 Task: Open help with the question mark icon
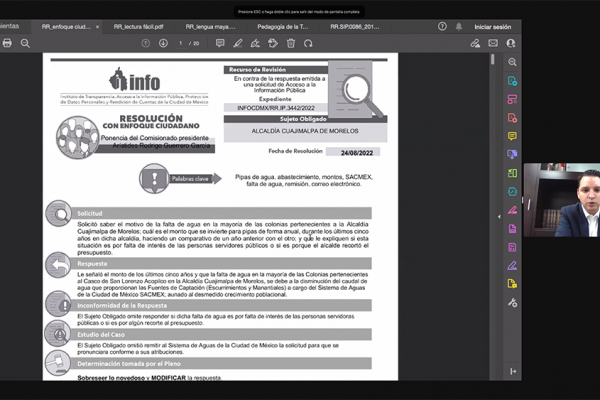pyautogui.click(x=442, y=26)
